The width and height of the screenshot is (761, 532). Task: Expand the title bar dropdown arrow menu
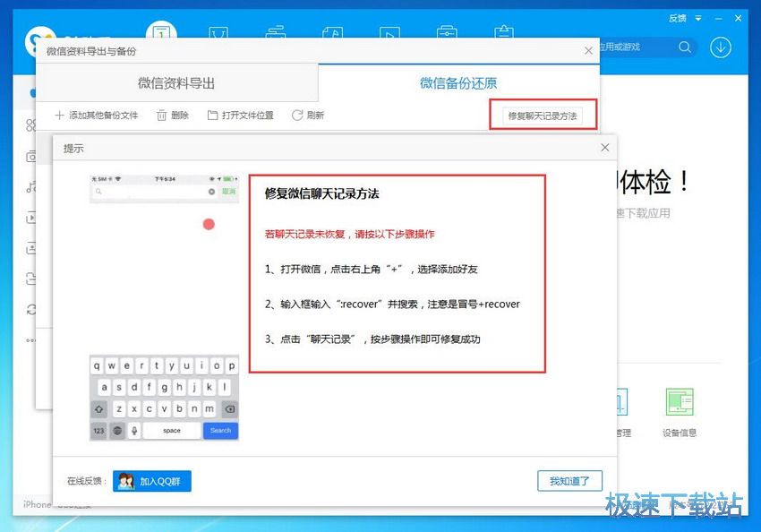[x=698, y=19]
